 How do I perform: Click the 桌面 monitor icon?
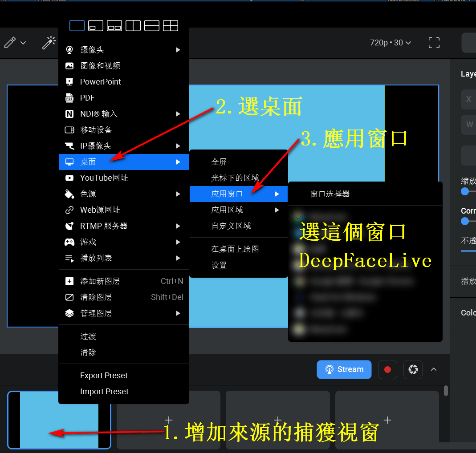coord(69,162)
